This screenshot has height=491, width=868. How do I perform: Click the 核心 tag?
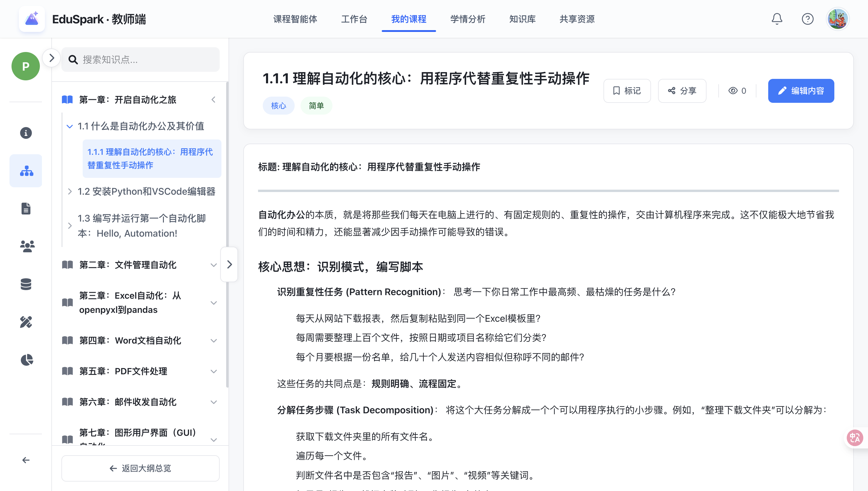pyautogui.click(x=278, y=105)
